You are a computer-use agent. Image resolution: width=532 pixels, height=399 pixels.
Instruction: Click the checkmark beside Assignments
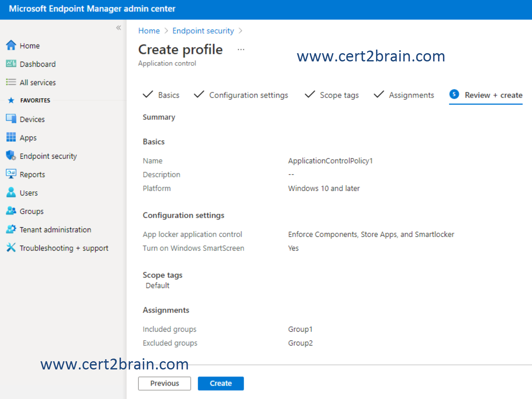click(x=379, y=95)
